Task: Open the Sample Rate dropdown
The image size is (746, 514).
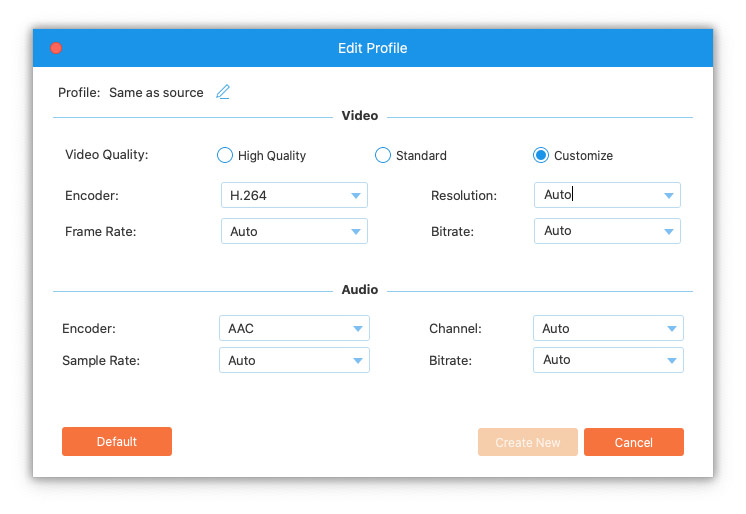Action: (293, 360)
